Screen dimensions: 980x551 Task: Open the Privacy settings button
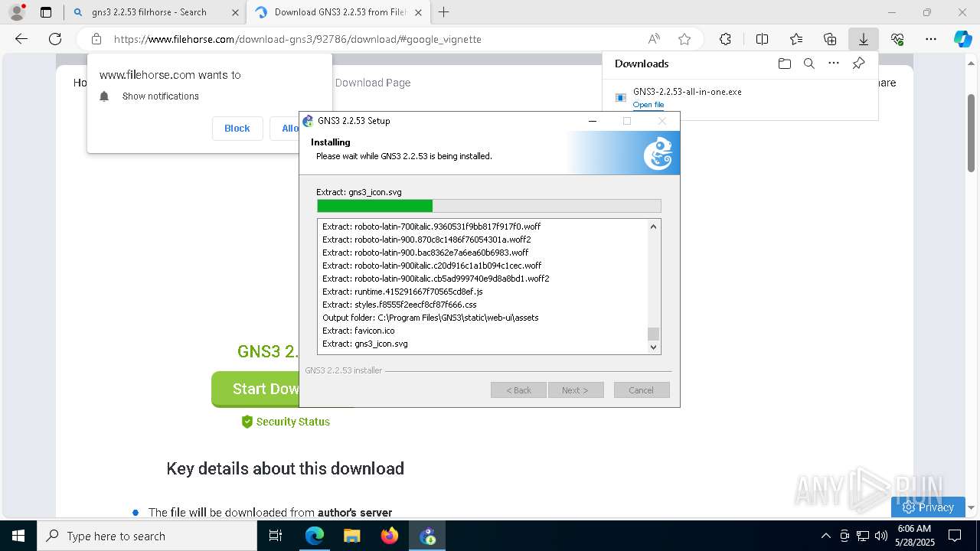928,507
